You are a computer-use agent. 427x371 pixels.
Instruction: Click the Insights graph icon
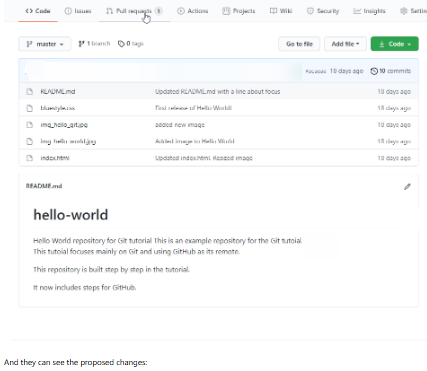(x=357, y=11)
